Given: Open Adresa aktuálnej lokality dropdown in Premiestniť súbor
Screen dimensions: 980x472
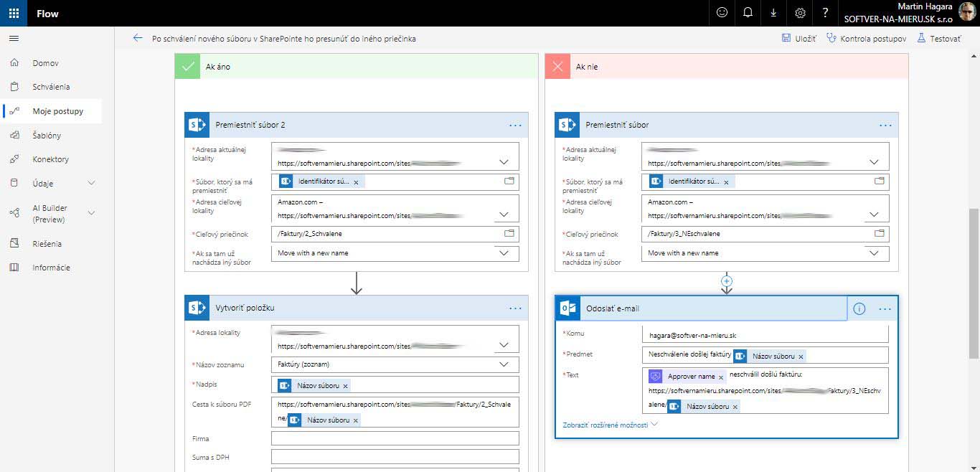Looking at the screenshot, I should pyautogui.click(x=873, y=162).
